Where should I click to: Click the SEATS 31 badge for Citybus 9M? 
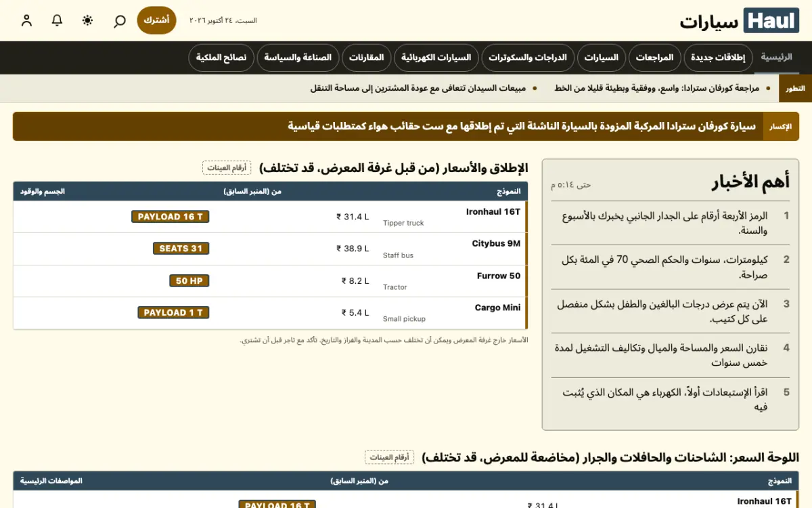pos(181,249)
